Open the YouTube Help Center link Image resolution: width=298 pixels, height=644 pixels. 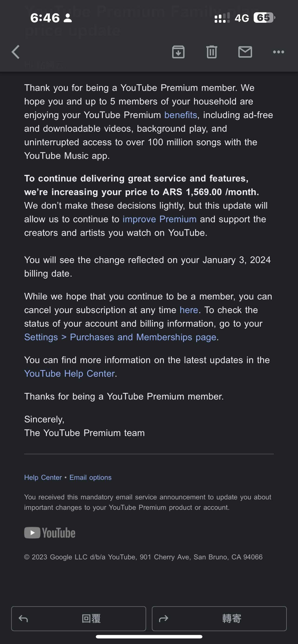70,373
